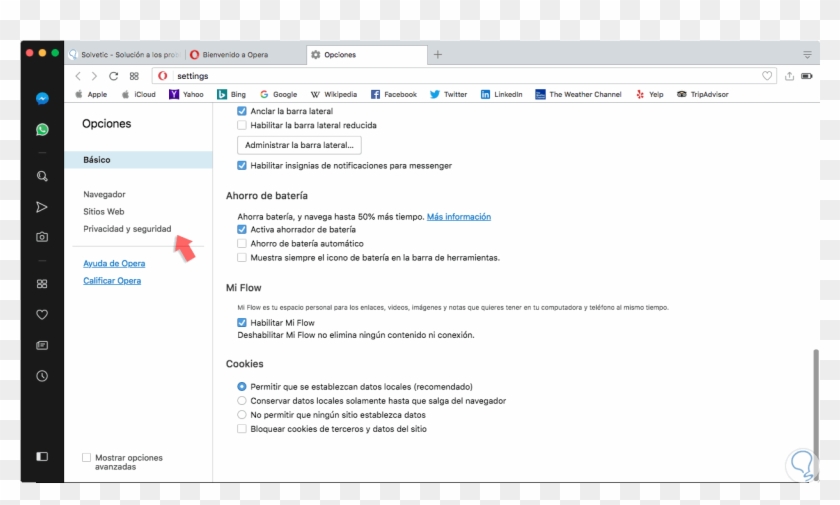Viewport: 840px width, 505px height.
Task: Open Speed Dial from the sidebar grid icon
Action: (42, 283)
